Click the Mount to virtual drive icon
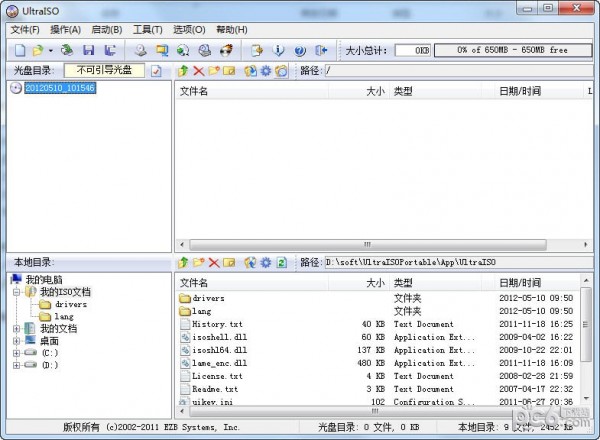Viewport: 600px width, 440px height. pos(183,50)
